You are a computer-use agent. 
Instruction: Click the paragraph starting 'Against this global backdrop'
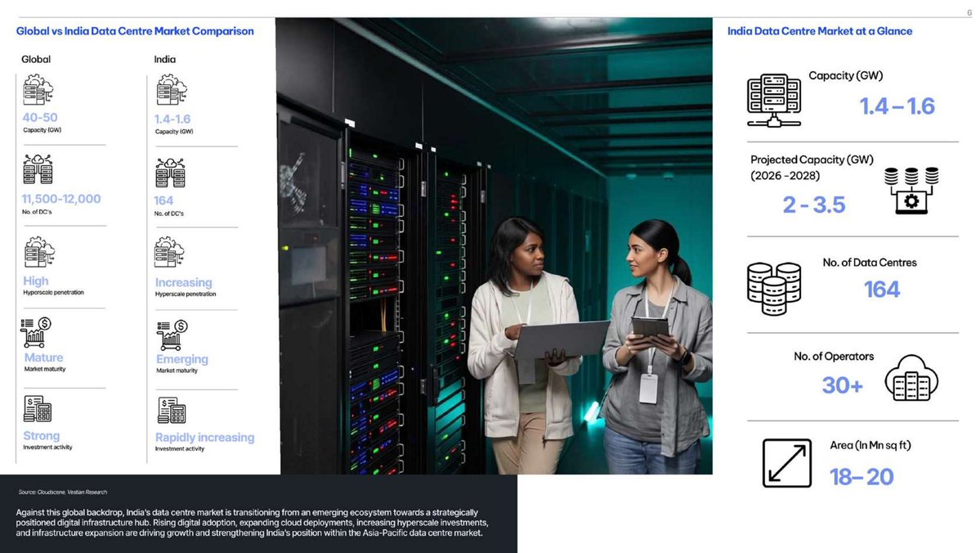252,523
